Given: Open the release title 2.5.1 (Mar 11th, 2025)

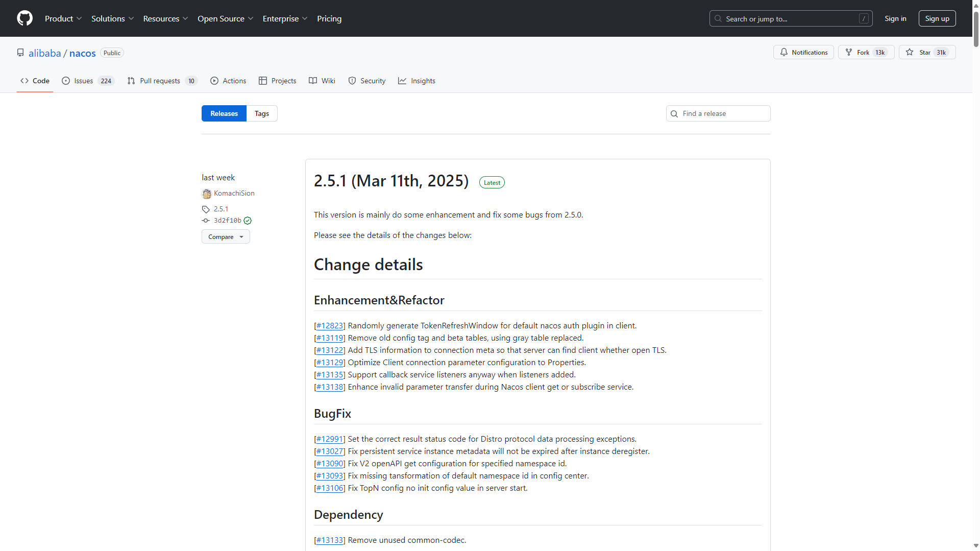Looking at the screenshot, I should (391, 181).
